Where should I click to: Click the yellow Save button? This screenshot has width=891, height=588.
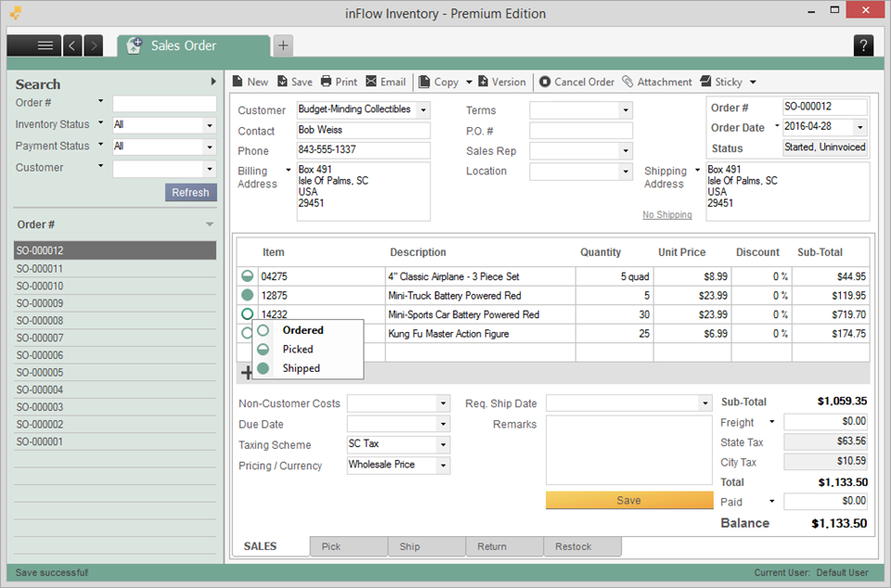[x=629, y=500]
